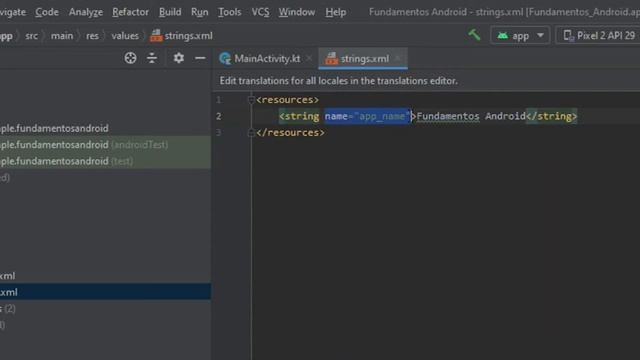The height and width of the screenshot is (360, 640).
Task: Click the closing </string> tag
Action: (x=551, y=116)
